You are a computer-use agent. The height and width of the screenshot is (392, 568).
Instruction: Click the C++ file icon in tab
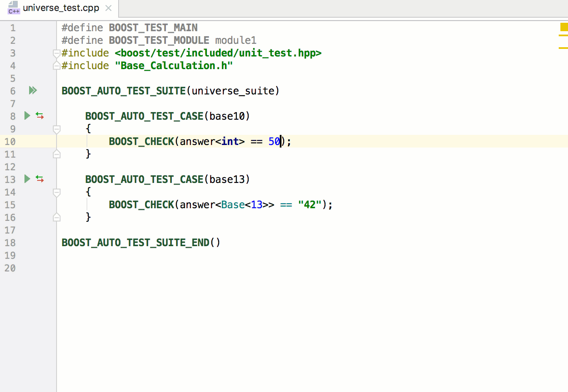(x=14, y=8)
